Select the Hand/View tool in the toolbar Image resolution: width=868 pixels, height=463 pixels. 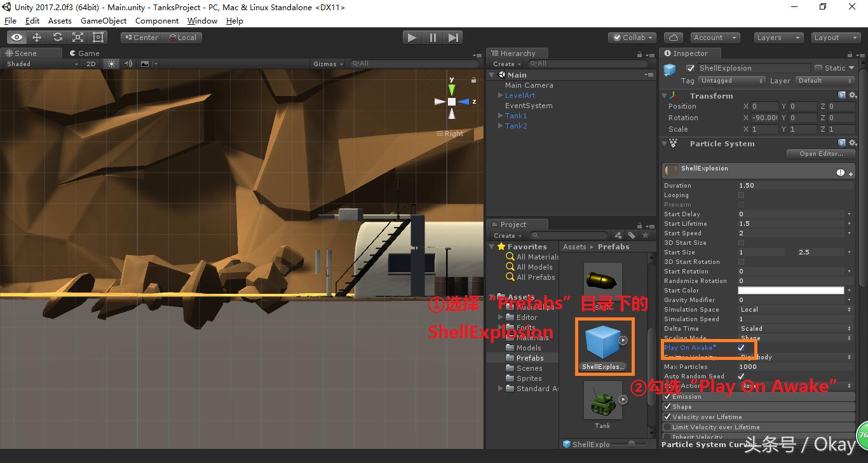(x=17, y=37)
